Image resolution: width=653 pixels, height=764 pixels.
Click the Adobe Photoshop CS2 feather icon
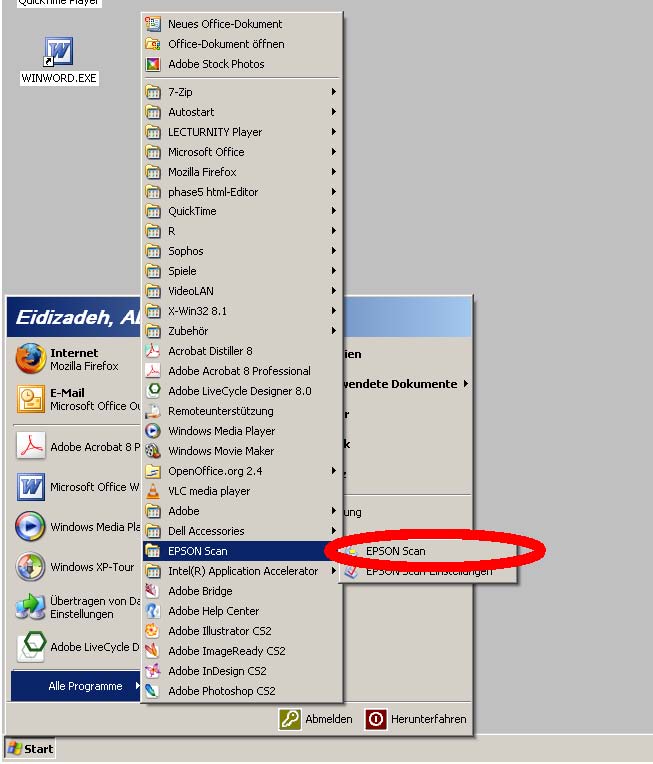pyautogui.click(x=153, y=690)
